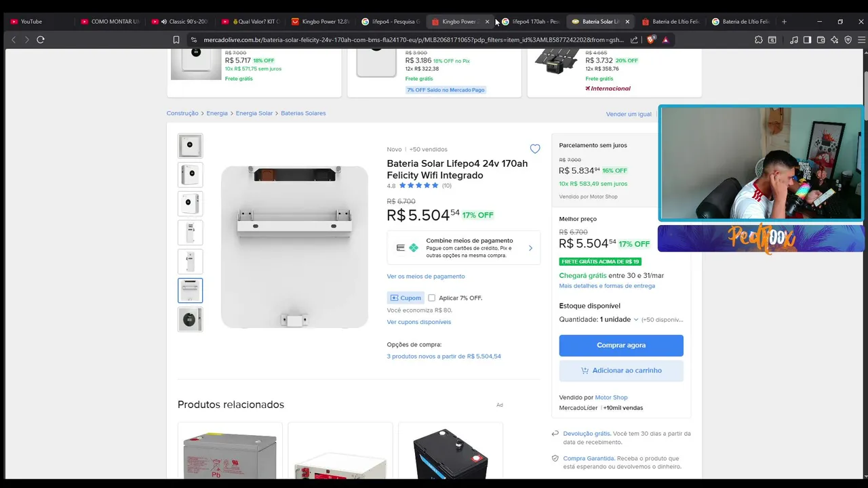Select the highlighted sixth product thumbnail
This screenshot has width=868, height=488.
190,290
